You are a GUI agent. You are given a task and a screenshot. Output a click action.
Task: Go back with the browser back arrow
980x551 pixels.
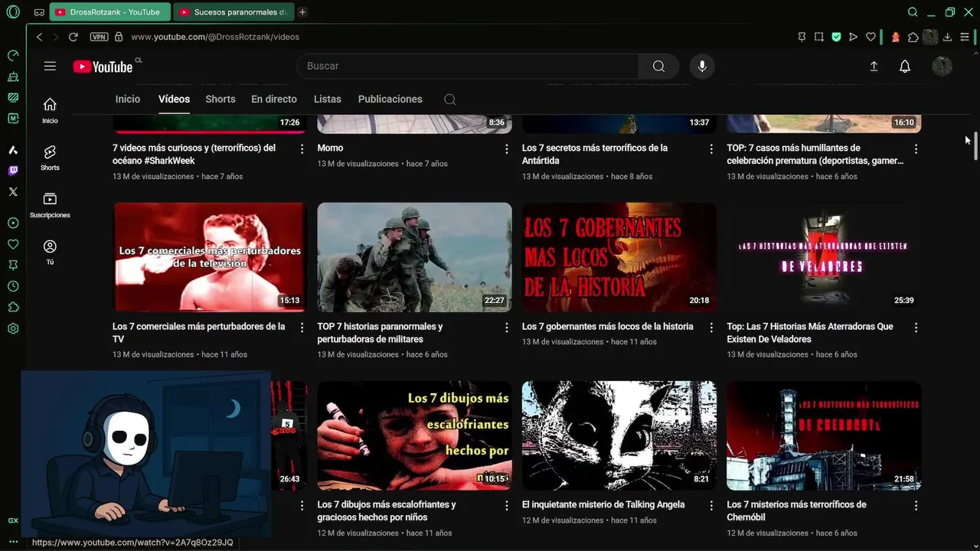pos(40,37)
